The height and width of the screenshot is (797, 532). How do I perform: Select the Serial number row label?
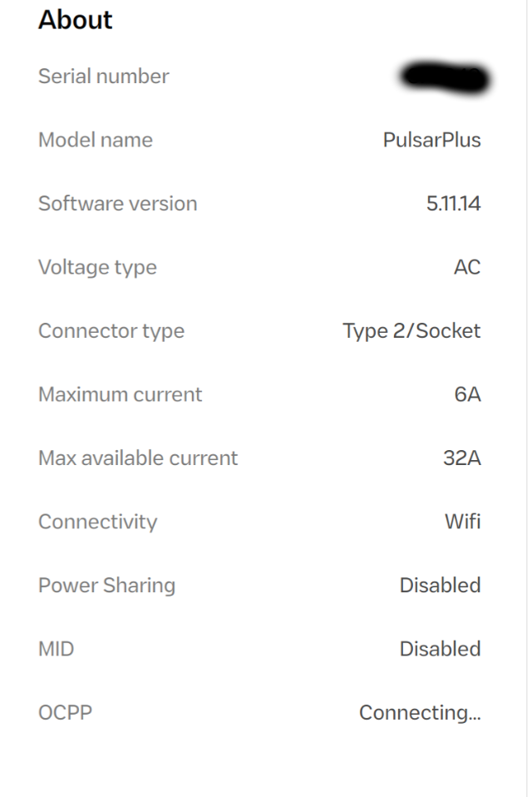(102, 77)
